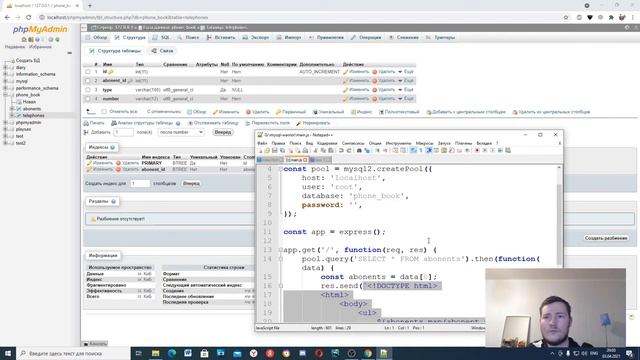Open the 'Ещё' dropdown for the abonent_id row
Image resolution: width=640 pixels, height=360 pixels.
[x=406, y=81]
